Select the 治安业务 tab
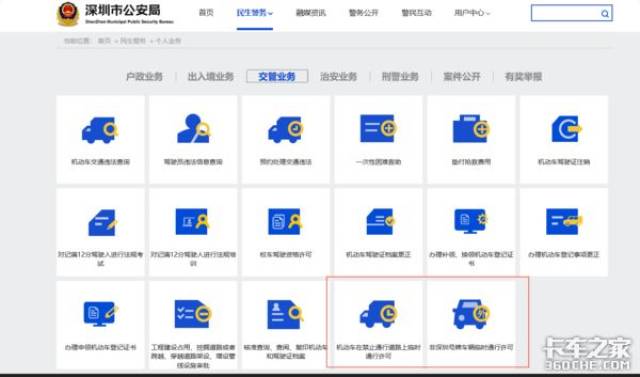This screenshot has height=377, width=640. (338, 76)
